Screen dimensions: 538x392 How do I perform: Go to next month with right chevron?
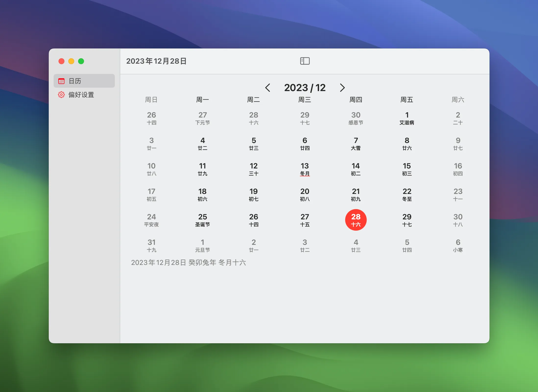(342, 88)
